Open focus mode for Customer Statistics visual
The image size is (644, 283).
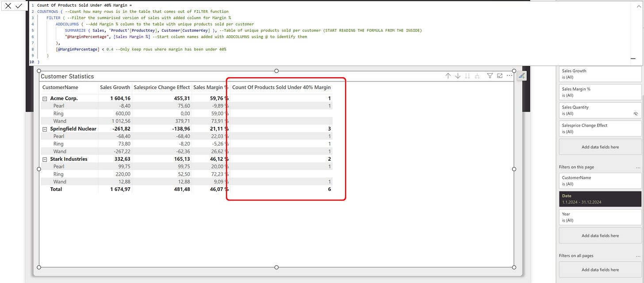click(x=500, y=76)
